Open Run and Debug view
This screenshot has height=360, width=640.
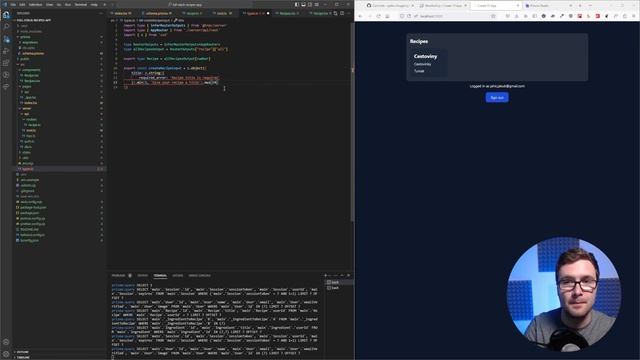(x=6, y=51)
